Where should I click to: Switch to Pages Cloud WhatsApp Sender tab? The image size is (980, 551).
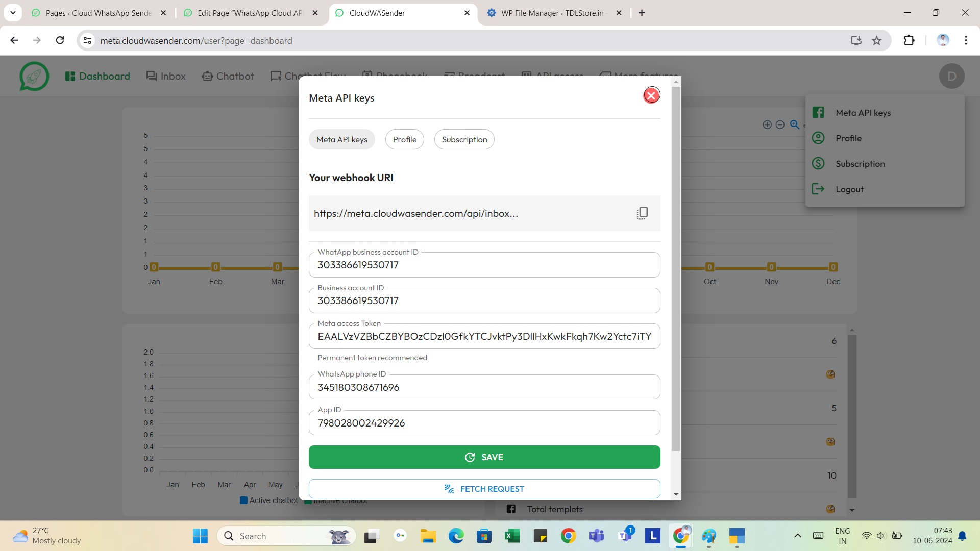pos(99,13)
